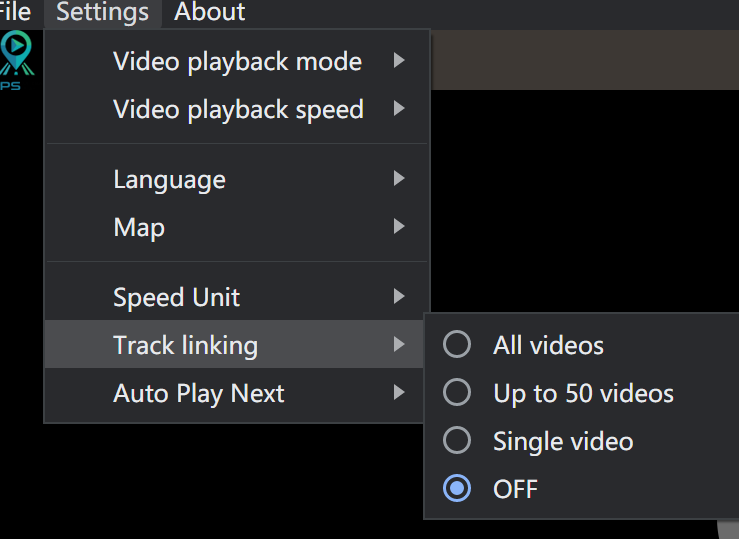739x539 pixels.
Task: Expand arrow beside Track linking
Action: coord(399,344)
